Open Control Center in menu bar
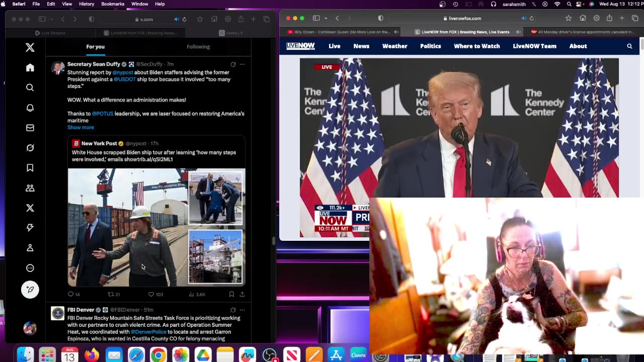 pos(580,4)
